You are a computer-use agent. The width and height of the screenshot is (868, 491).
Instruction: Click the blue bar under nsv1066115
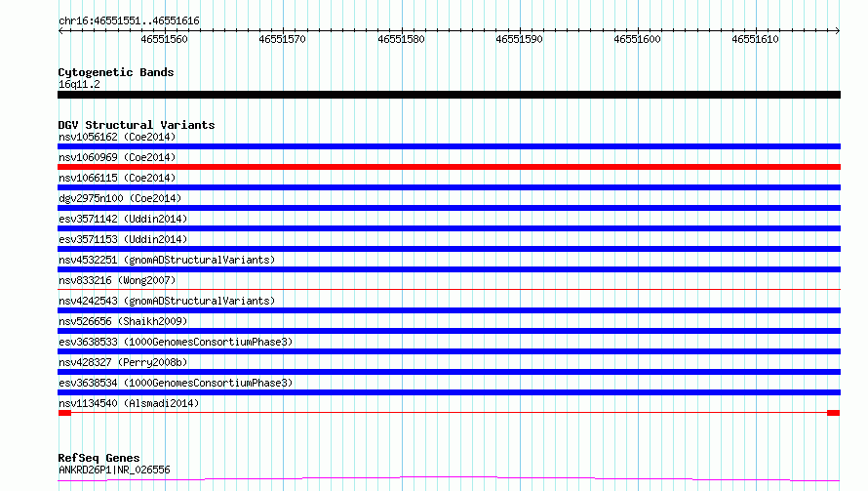pos(449,187)
